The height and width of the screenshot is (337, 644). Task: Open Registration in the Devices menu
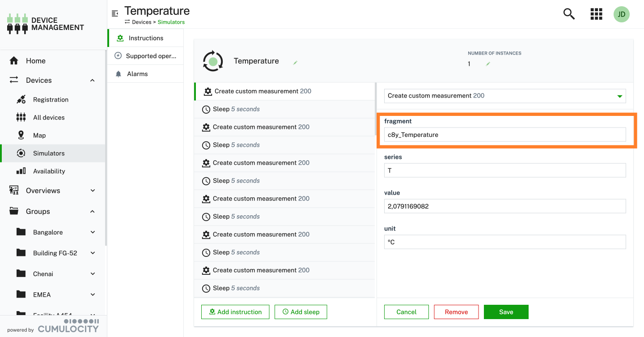51,99
